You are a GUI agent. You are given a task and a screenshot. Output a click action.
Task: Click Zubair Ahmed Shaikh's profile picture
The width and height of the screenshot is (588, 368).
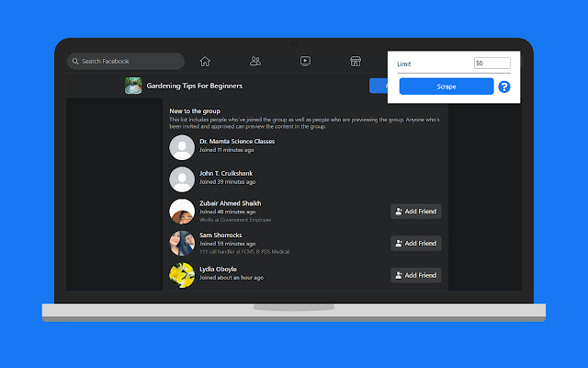point(182,211)
